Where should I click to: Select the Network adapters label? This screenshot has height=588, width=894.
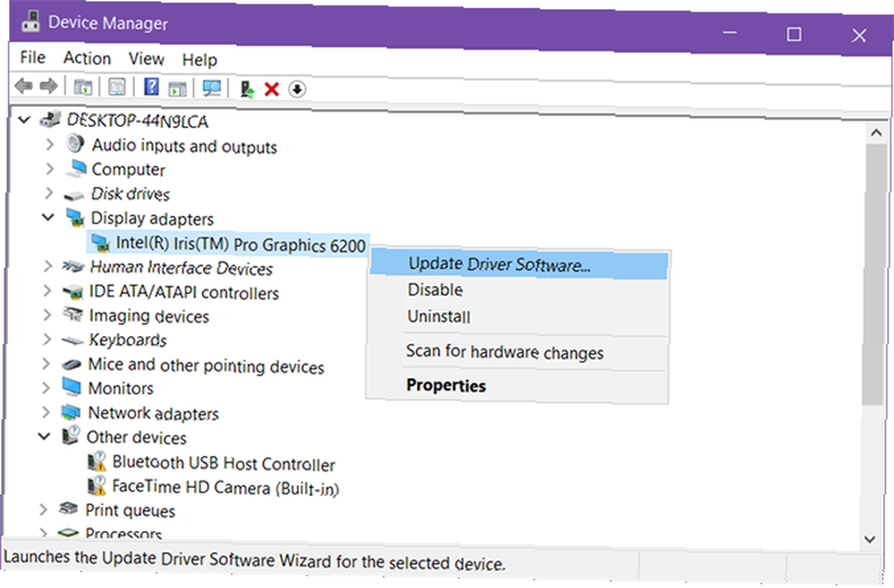click(154, 413)
